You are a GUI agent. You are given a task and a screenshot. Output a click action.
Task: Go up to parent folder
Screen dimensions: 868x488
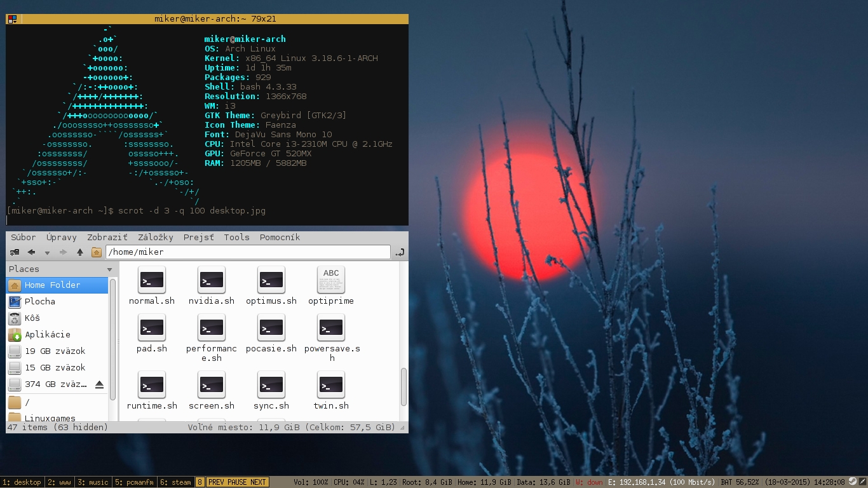80,252
